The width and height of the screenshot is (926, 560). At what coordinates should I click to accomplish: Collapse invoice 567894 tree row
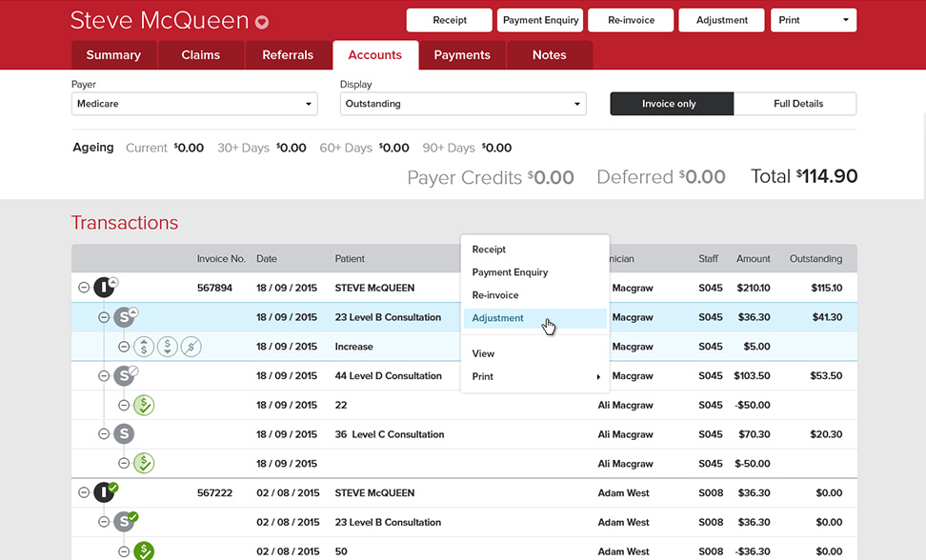84,288
